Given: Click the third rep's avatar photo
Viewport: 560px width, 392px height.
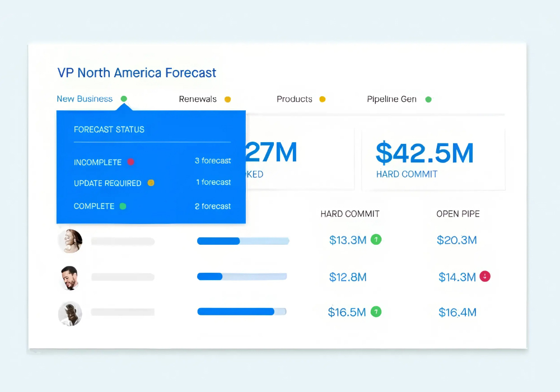Looking at the screenshot, I should coord(71,314).
